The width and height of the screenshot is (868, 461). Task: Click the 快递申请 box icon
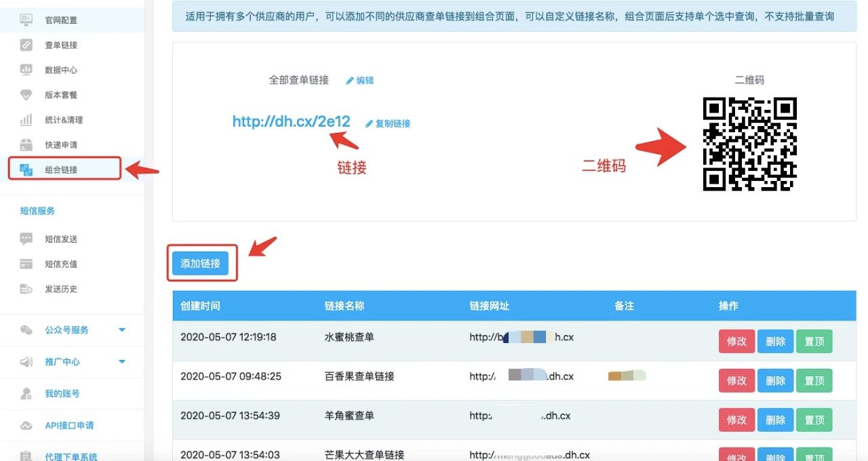pyautogui.click(x=26, y=145)
